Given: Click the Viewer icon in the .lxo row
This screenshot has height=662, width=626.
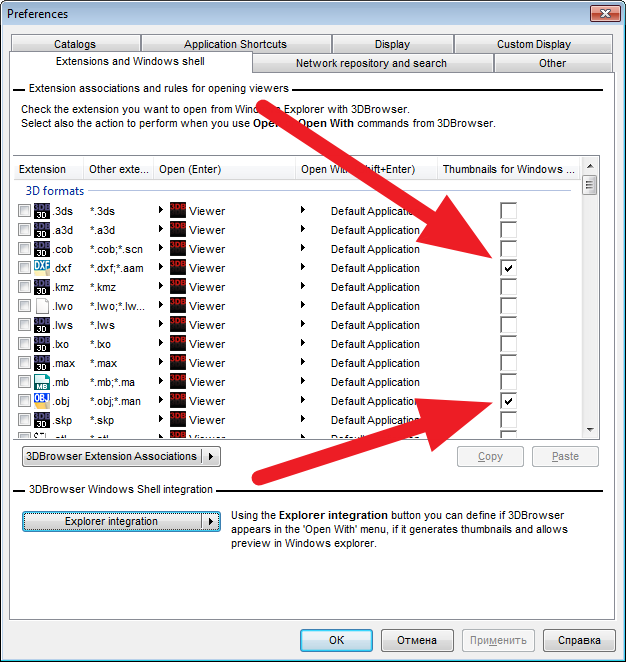Looking at the screenshot, I should (x=178, y=343).
